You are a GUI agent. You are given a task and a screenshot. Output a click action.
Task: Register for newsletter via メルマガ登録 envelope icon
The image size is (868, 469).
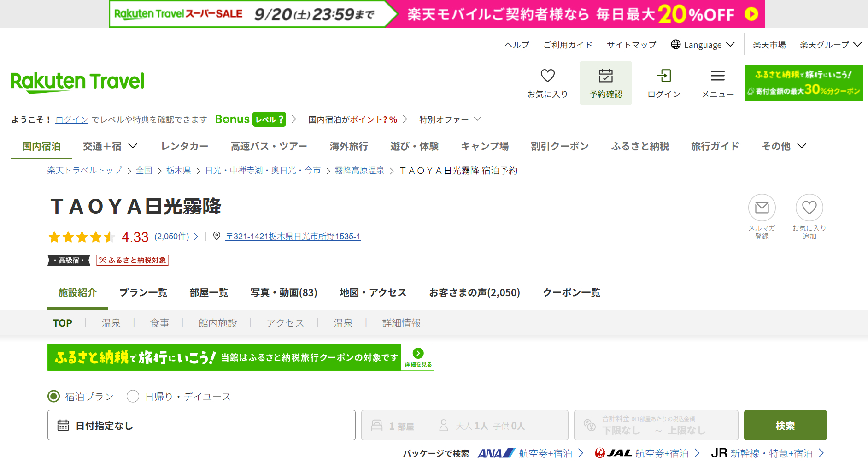tap(762, 208)
